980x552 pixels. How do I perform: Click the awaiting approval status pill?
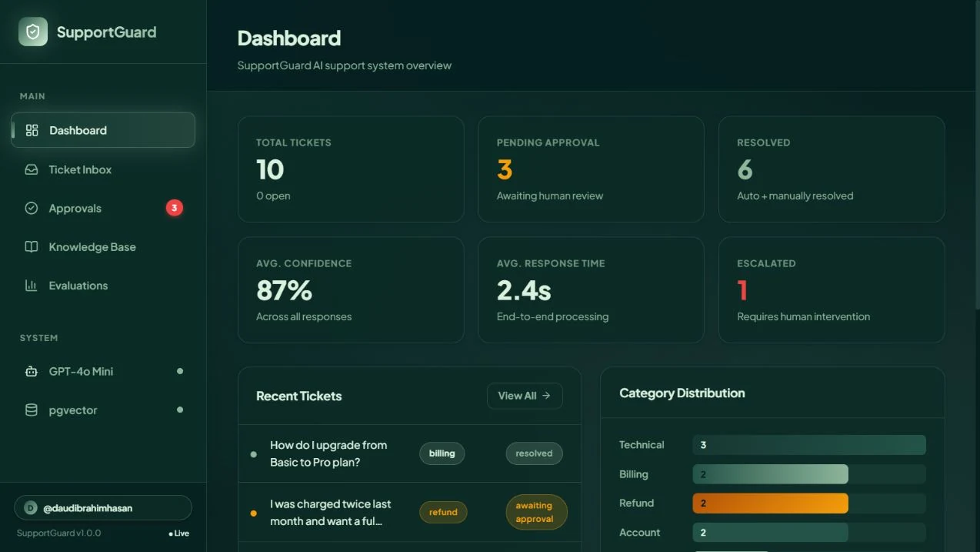point(536,512)
